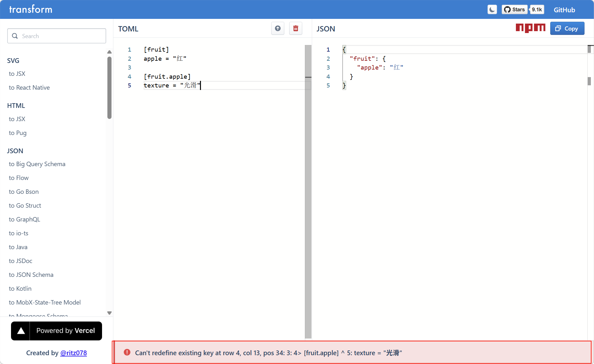
Task: Click the red error icon in alert
Action: [x=127, y=352]
